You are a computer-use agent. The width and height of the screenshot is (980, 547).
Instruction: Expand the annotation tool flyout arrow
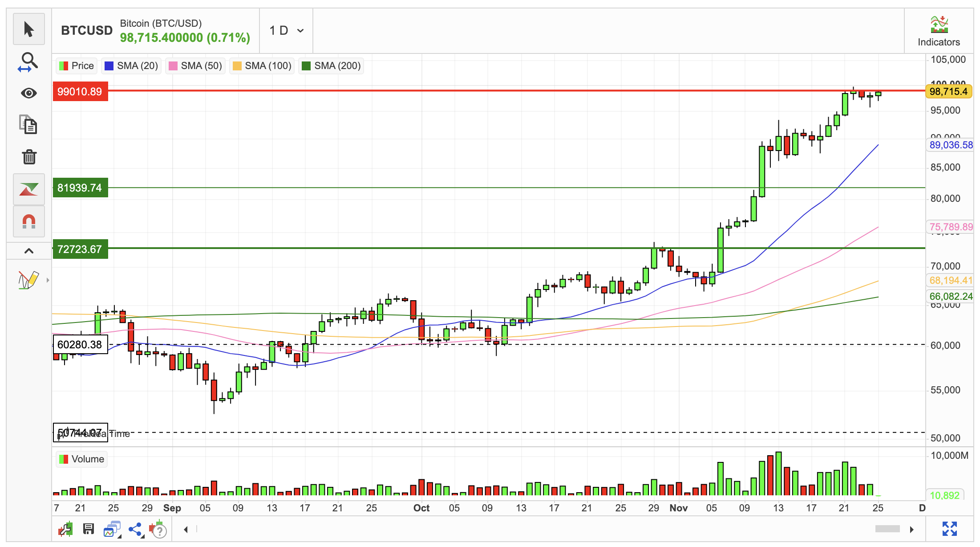[x=48, y=280]
